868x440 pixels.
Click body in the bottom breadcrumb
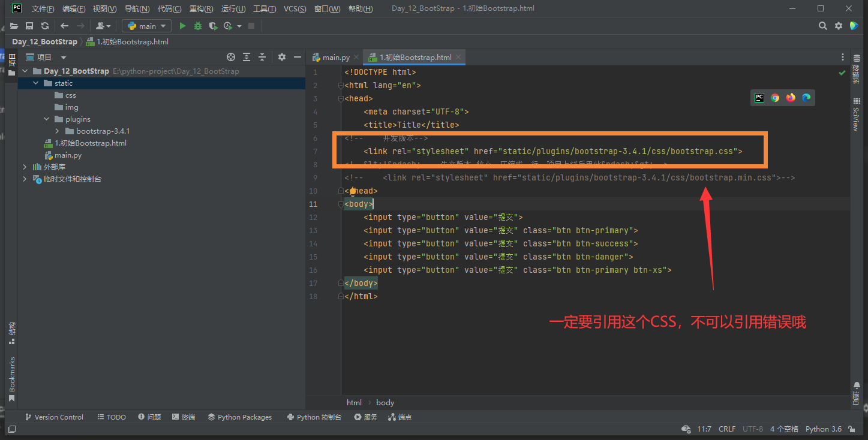[385, 403]
